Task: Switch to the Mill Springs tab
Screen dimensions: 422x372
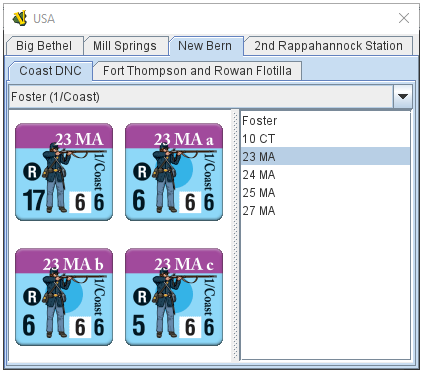Action: point(125,46)
